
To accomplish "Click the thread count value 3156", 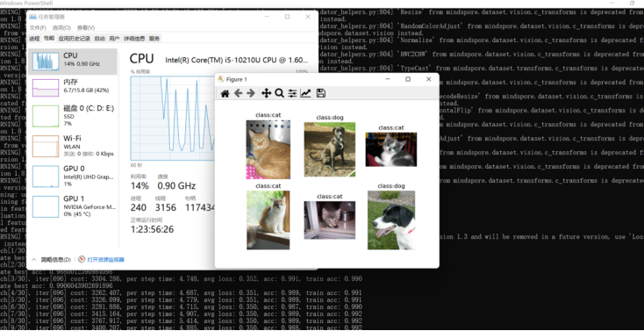I will point(166,208).
